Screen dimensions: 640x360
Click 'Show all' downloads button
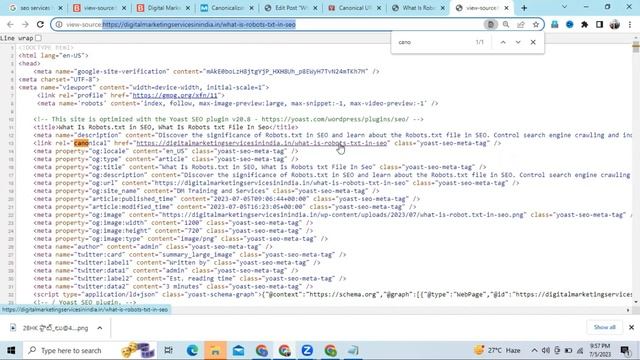[604, 327]
